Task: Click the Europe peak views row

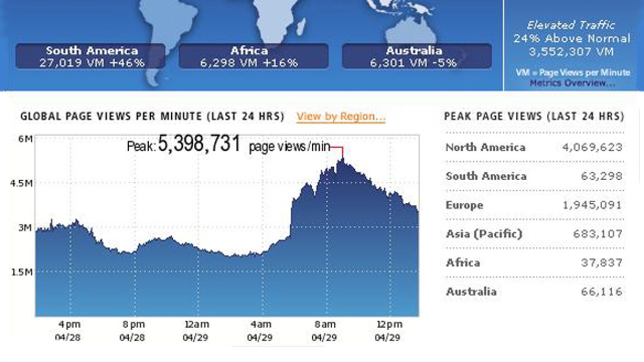Action: click(533, 205)
